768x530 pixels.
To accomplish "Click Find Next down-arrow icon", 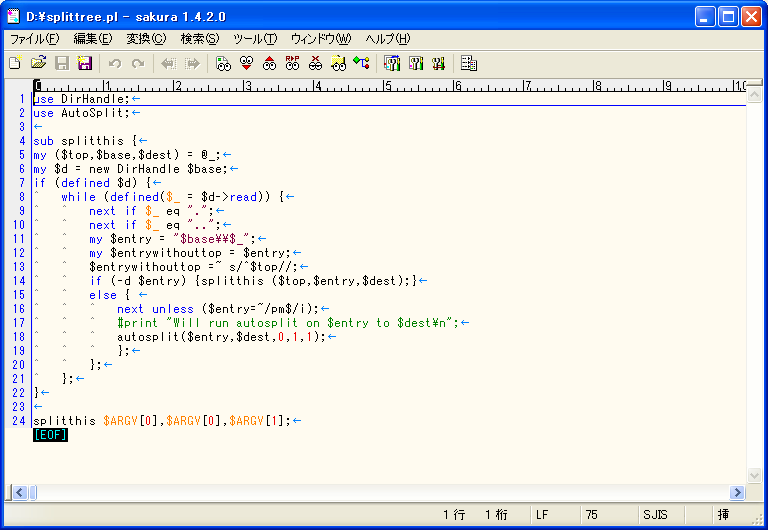I will click(246, 63).
